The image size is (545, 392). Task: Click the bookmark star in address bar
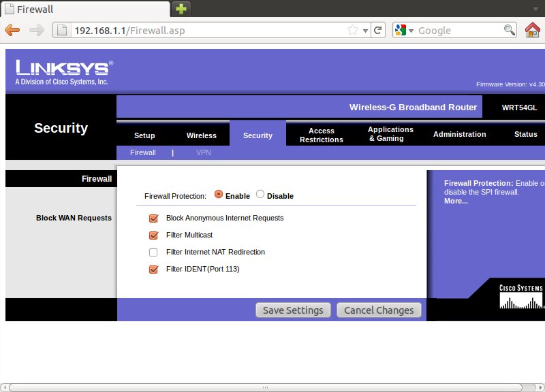pyautogui.click(x=353, y=30)
